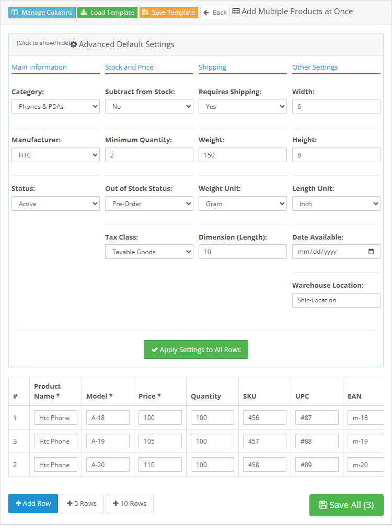Apply Settings to All Rows
Screen dimensions: 392x532
(x=195, y=349)
